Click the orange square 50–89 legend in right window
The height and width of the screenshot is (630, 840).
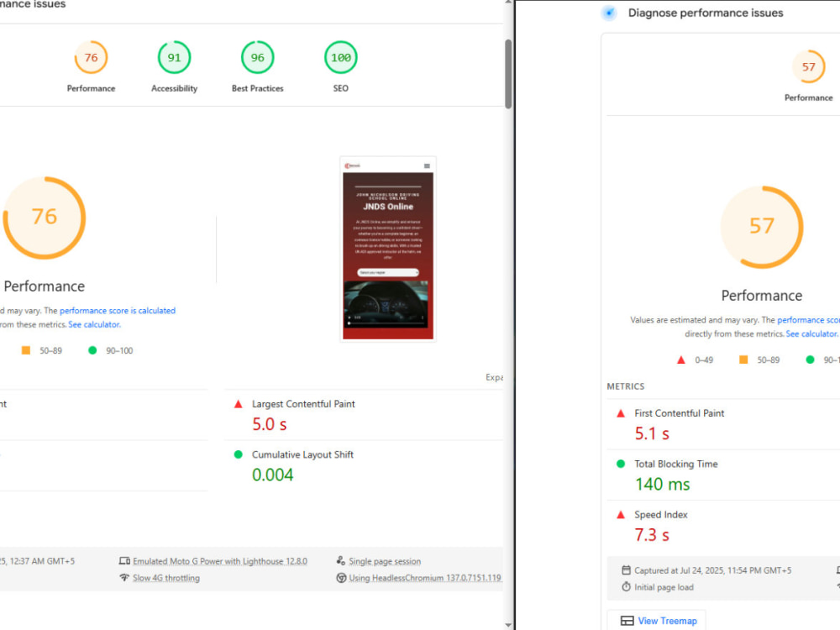(x=743, y=360)
